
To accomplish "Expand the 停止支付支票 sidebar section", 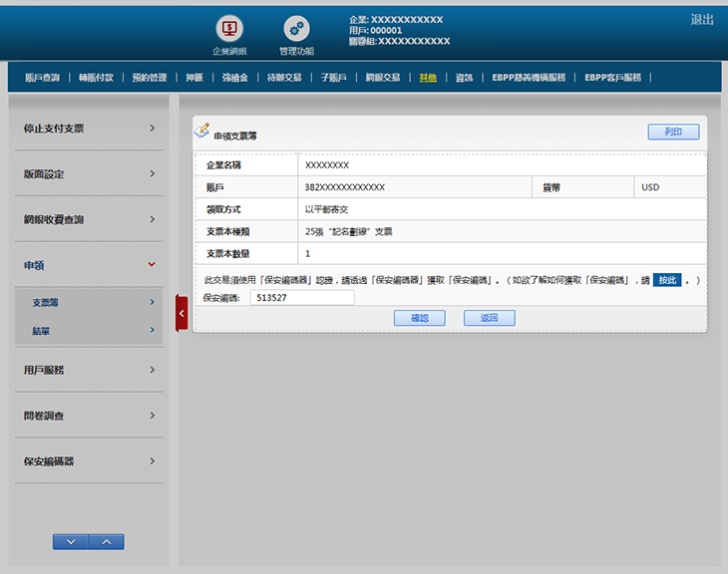I will click(x=88, y=129).
